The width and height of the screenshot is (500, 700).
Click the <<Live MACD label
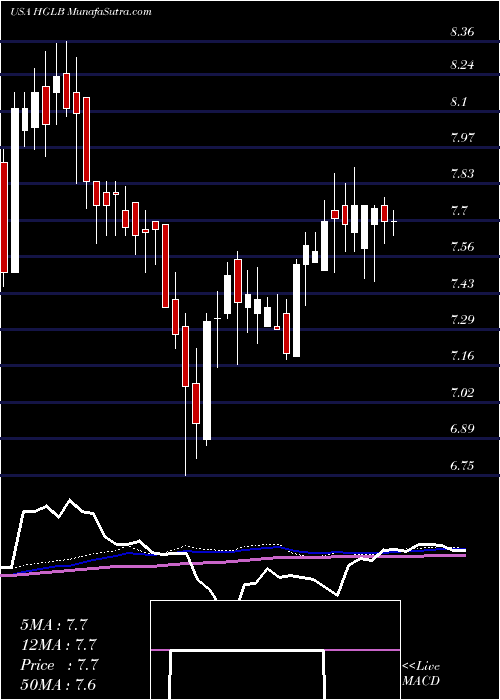pos(421,674)
